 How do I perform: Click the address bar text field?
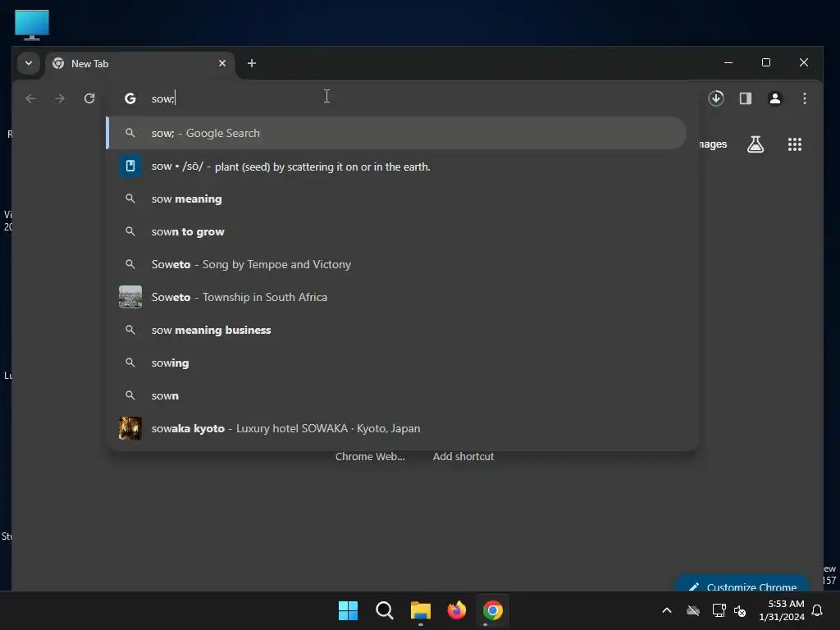click(418, 98)
